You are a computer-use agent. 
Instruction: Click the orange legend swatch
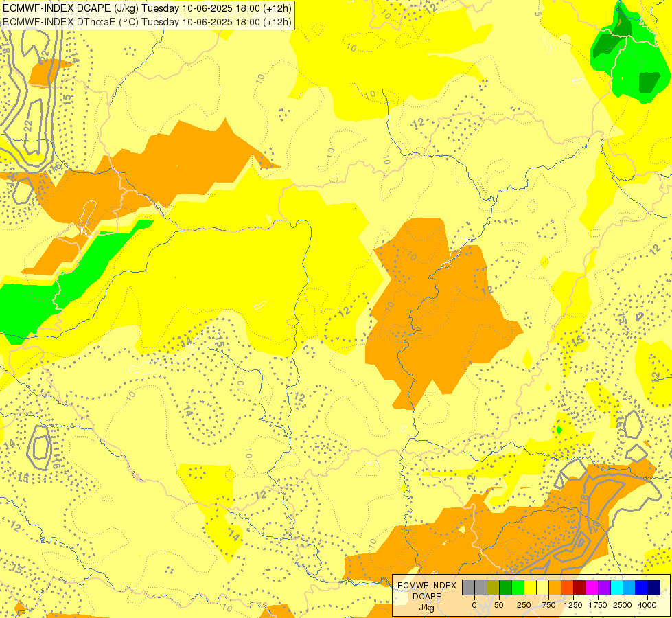(555, 587)
